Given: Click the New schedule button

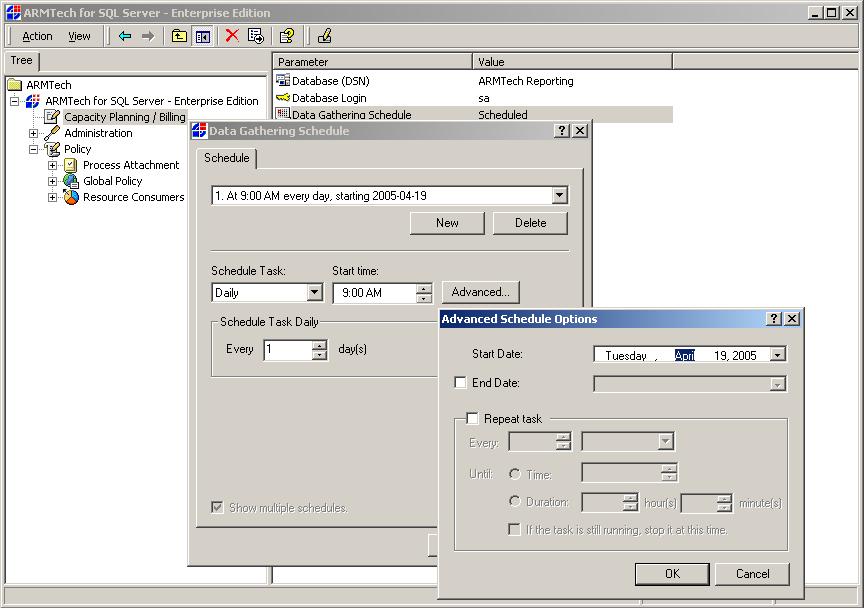Looking at the screenshot, I should 447,223.
